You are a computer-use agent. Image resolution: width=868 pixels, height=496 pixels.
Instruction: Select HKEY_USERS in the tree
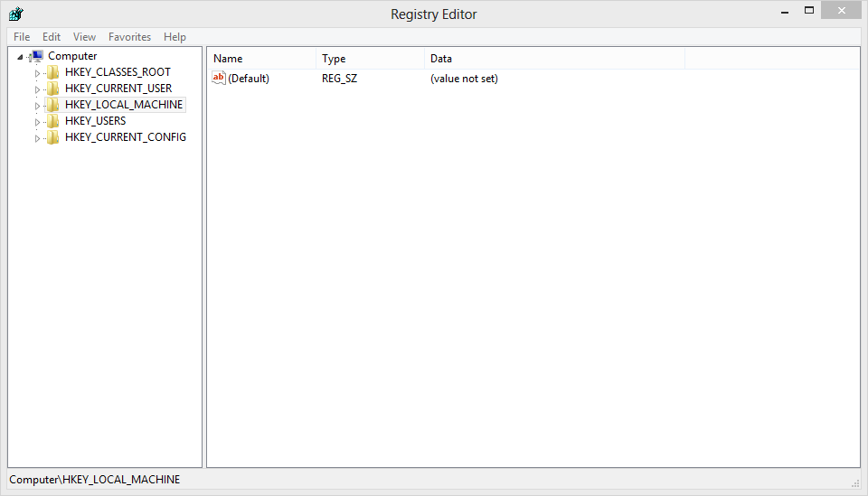pyautogui.click(x=95, y=120)
